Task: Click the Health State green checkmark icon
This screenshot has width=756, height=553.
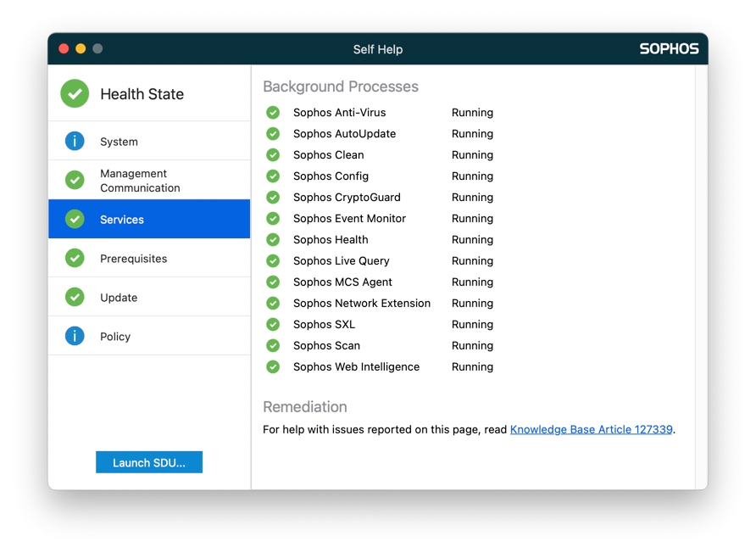Action: click(x=75, y=93)
